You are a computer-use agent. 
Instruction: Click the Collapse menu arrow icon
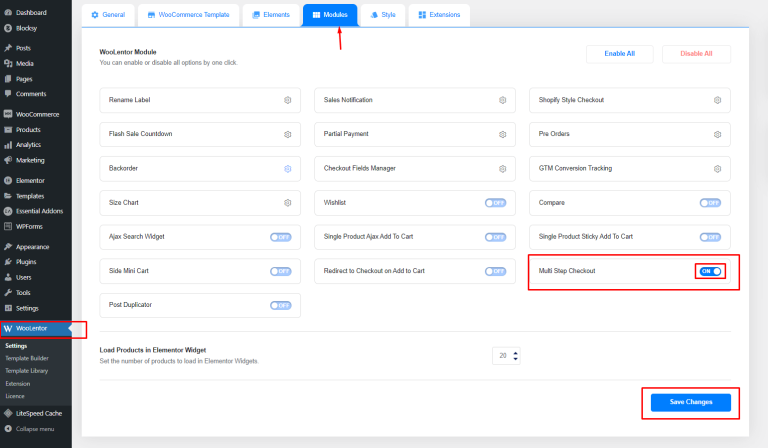tap(8, 429)
